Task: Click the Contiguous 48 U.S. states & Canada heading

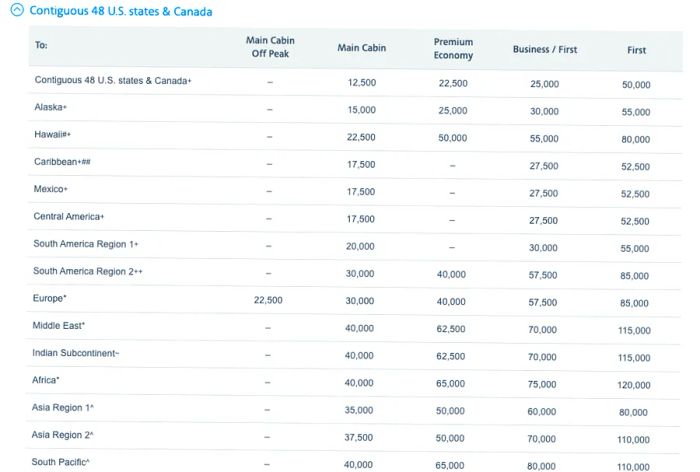Action: coord(121,11)
